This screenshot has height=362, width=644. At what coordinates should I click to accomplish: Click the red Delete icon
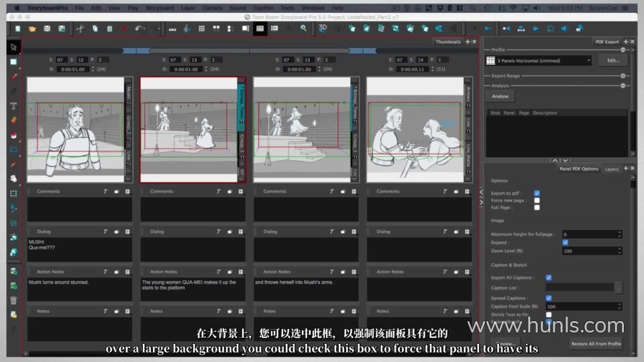123,28
